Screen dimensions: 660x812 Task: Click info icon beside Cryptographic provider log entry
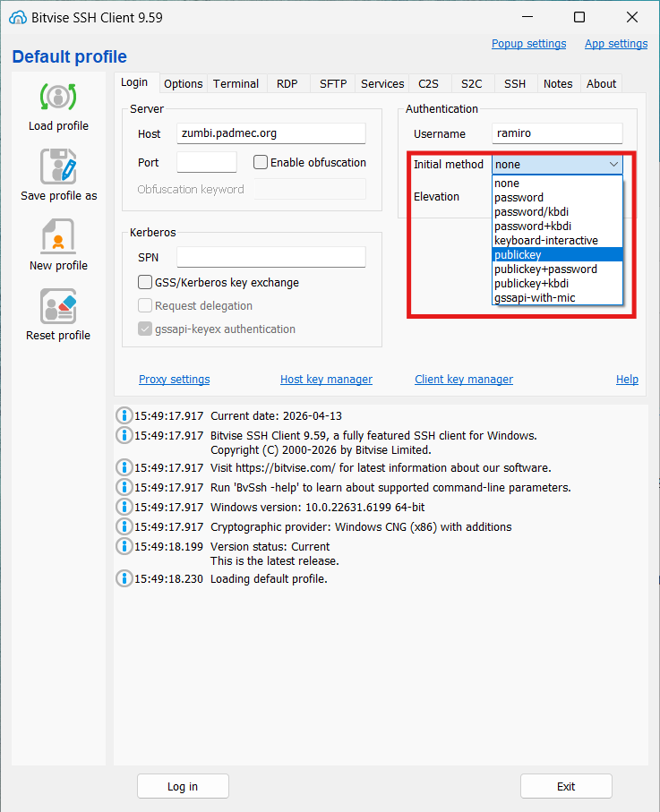pyautogui.click(x=124, y=526)
